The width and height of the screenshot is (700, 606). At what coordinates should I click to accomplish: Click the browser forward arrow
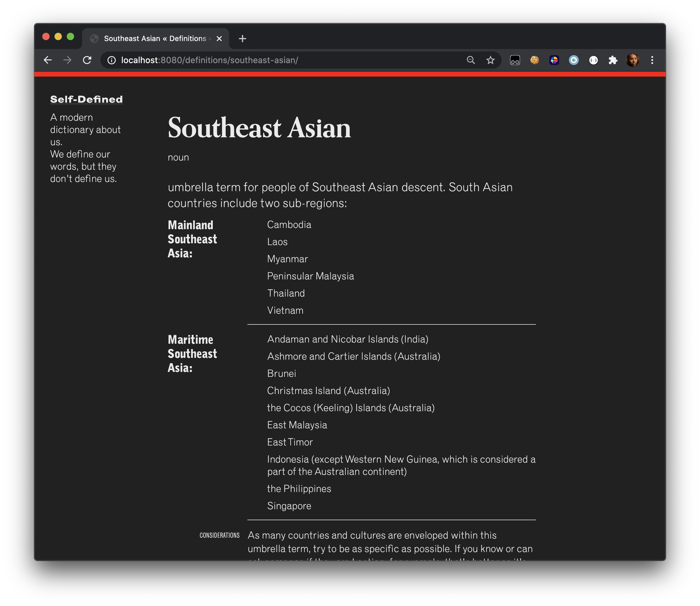click(67, 60)
